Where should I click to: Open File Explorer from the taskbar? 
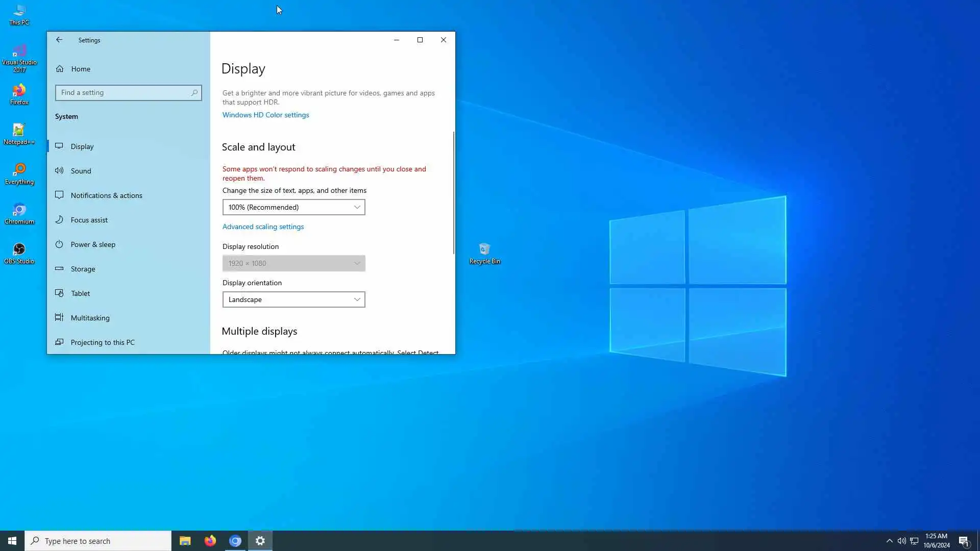(185, 541)
